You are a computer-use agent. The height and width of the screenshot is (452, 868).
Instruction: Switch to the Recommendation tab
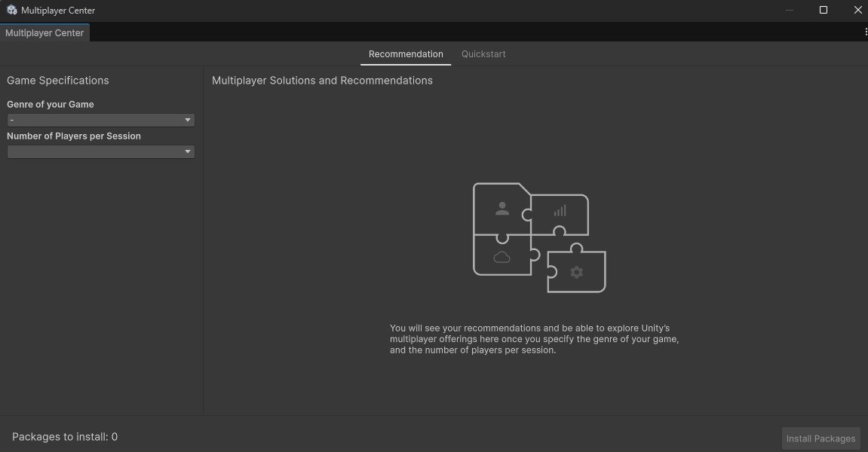[406, 54]
